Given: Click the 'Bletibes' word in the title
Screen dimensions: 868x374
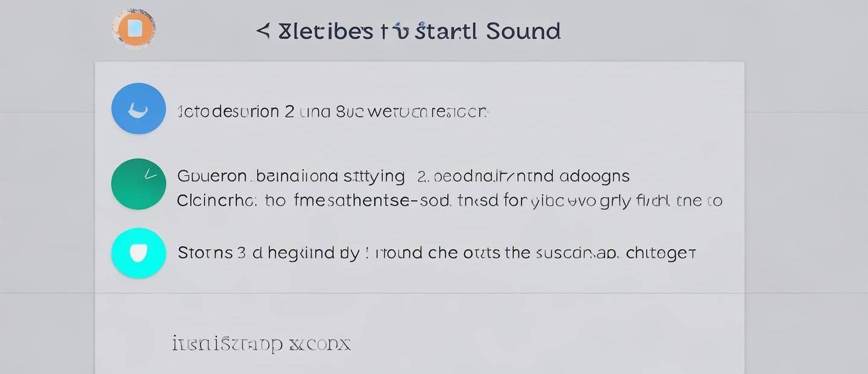Looking at the screenshot, I should pyautogui.click(x=325, y=31).
